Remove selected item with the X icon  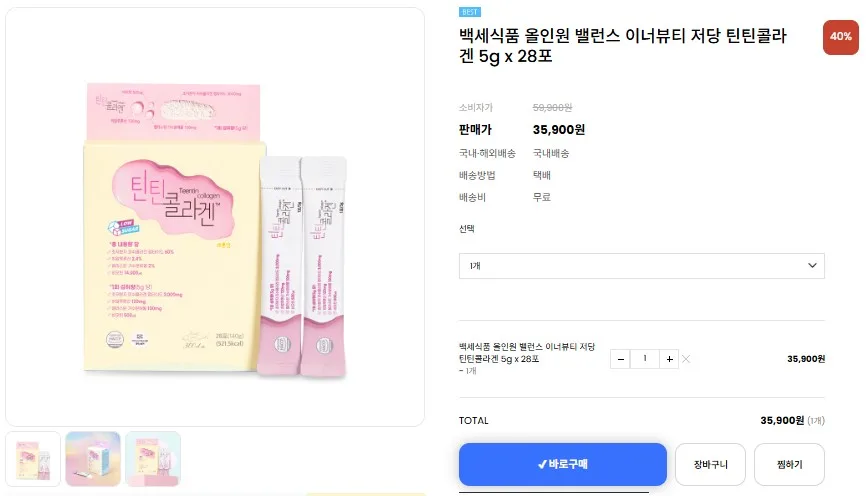[686, 359]
